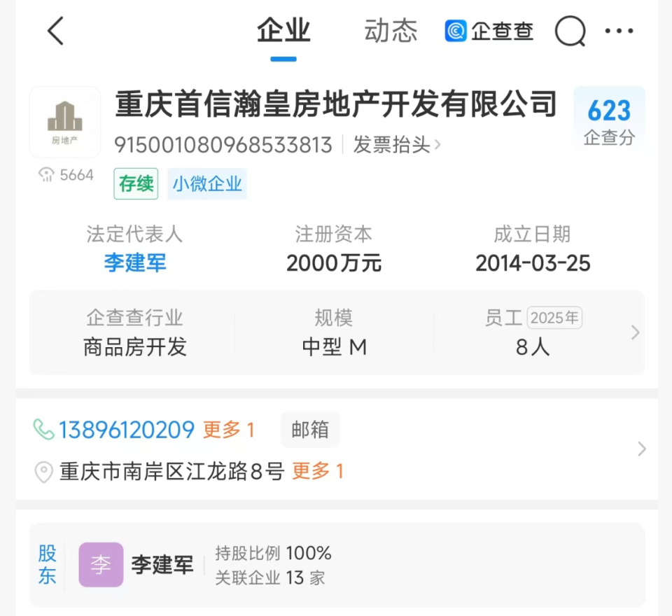Show 更多 1 phone numbers
The height and width of the screenshot is (616, 672).
(229, 430)
